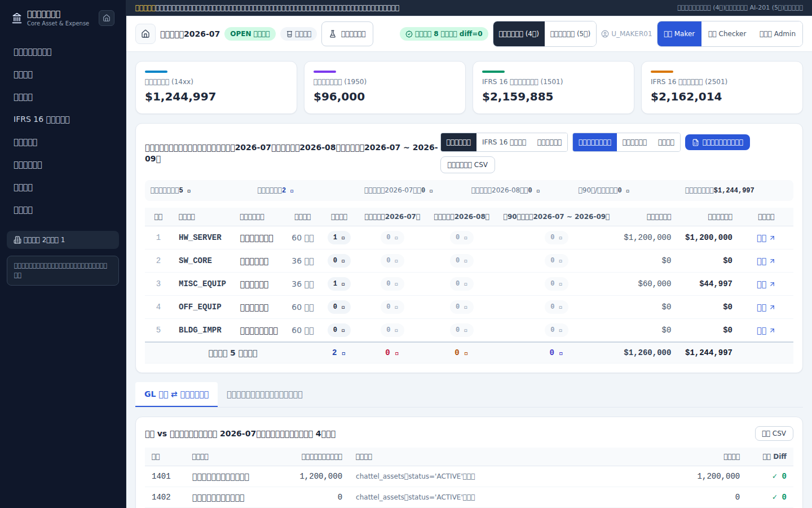Click the document icon on the blue button
812x508 pixels.
(695, 143)
